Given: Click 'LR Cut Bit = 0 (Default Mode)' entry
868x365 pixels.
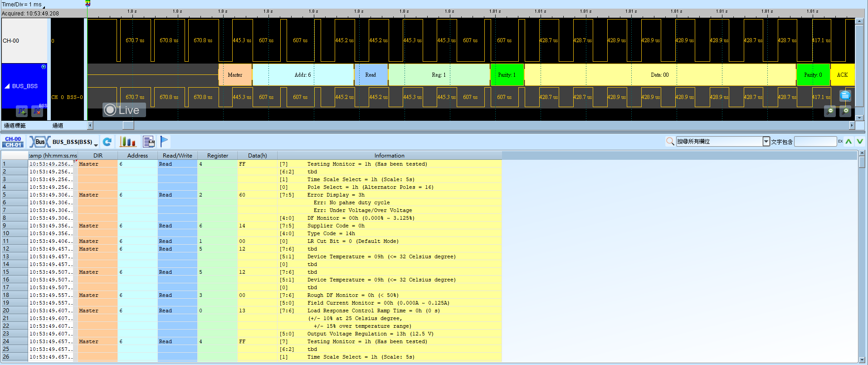Looking at the screenshot, I should pos(353,241).
